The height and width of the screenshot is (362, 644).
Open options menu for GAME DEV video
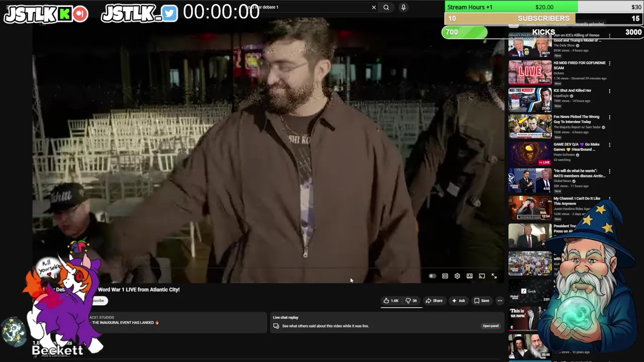(x=609, y=145)
